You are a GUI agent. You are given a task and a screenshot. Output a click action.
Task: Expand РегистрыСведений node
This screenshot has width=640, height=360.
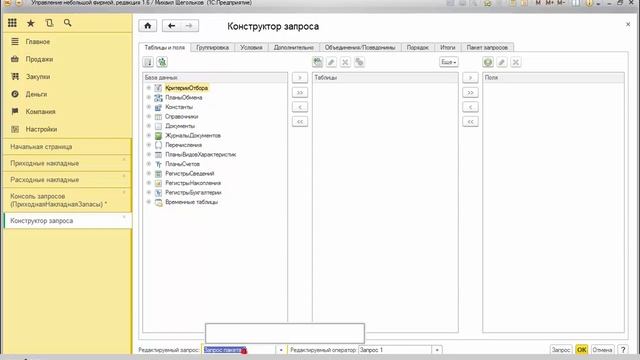click(149, 173)
